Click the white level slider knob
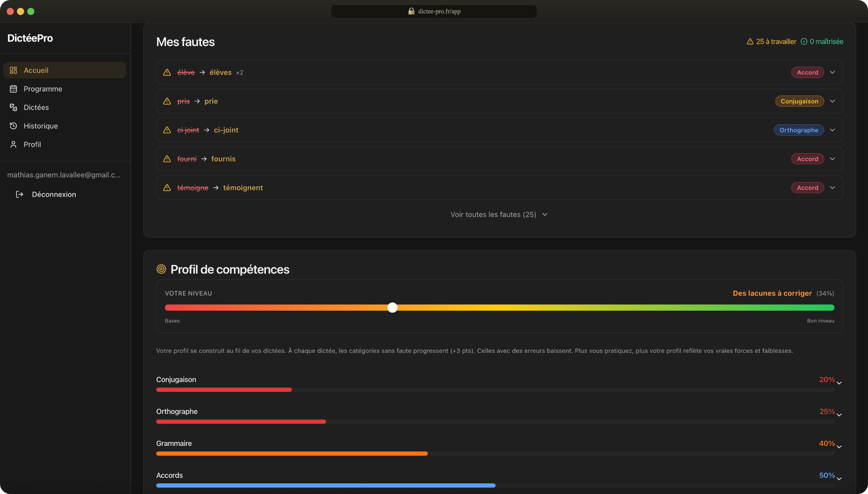This screenshot has width=868, height=494. (x=392, y=308)
